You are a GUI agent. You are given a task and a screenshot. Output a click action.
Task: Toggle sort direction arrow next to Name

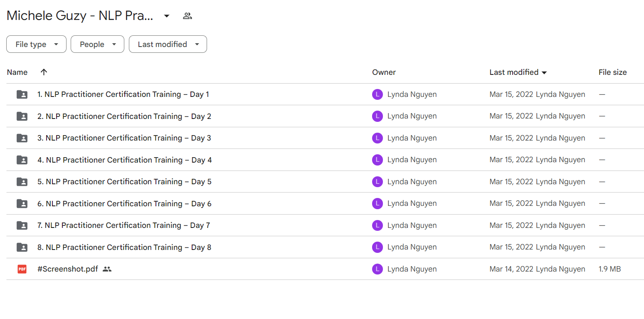(x=44, y=72)
